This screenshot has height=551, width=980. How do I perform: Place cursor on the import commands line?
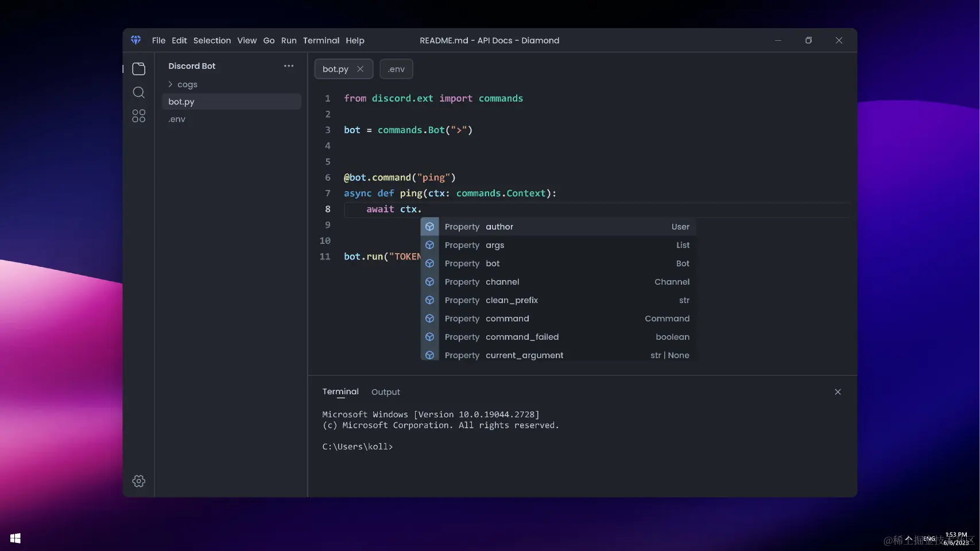(x=433, y=98)
